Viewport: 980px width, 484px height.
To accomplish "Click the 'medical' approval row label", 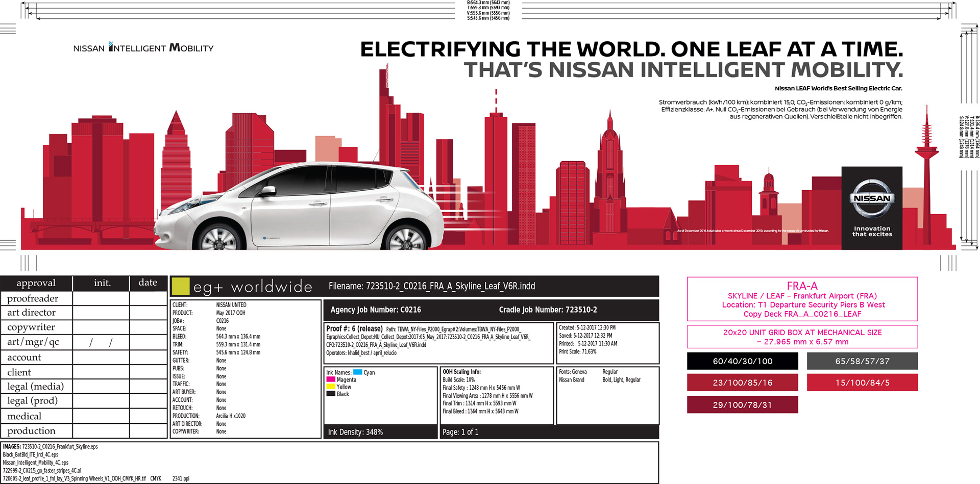I will (x=24, y=416).
